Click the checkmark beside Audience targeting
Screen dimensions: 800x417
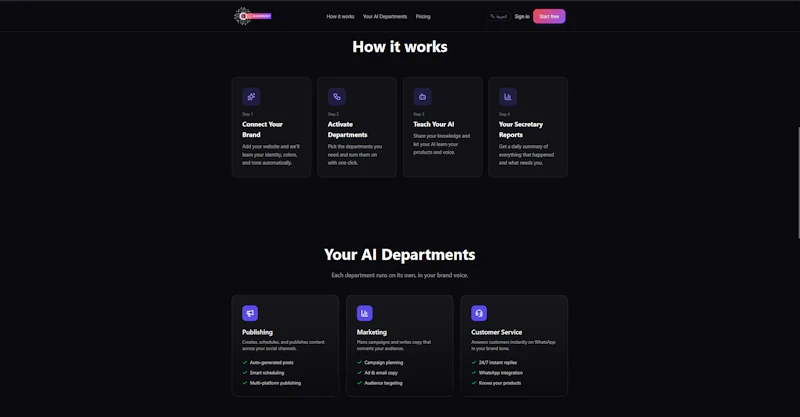(360, 383)
